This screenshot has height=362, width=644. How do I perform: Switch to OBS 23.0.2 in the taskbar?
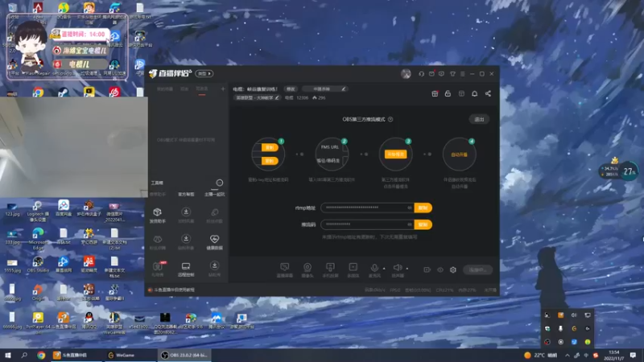pyautogui.click(x=184, y=355)
